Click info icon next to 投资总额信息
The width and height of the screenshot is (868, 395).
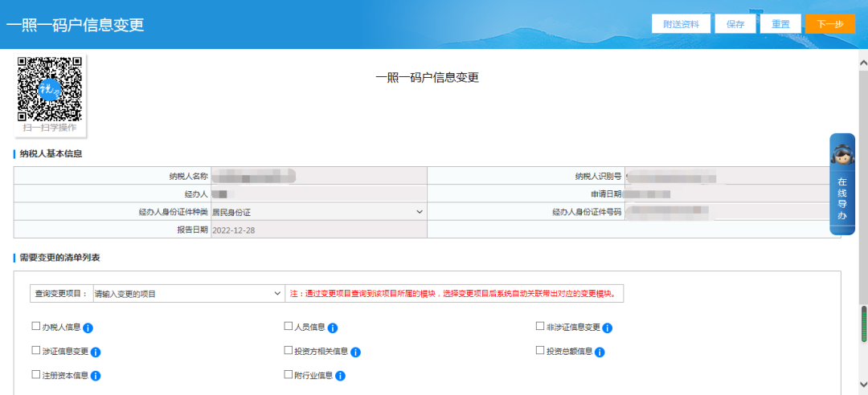(600, 352)
